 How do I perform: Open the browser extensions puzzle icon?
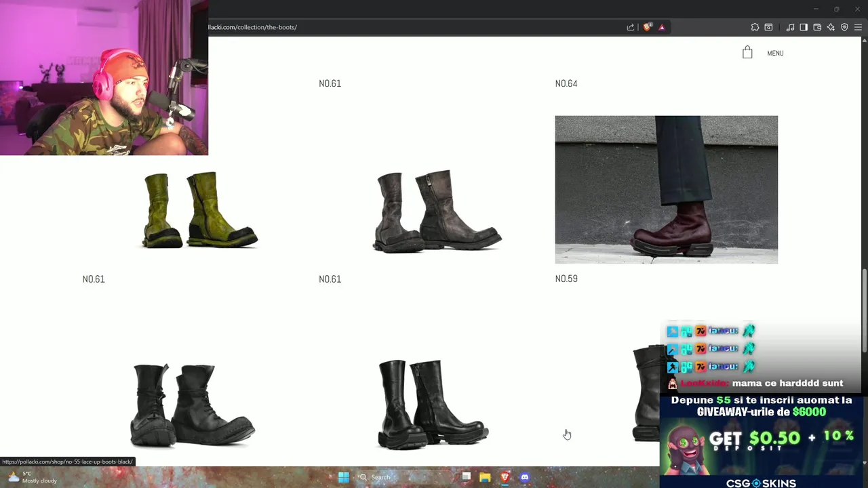[755, 27]
